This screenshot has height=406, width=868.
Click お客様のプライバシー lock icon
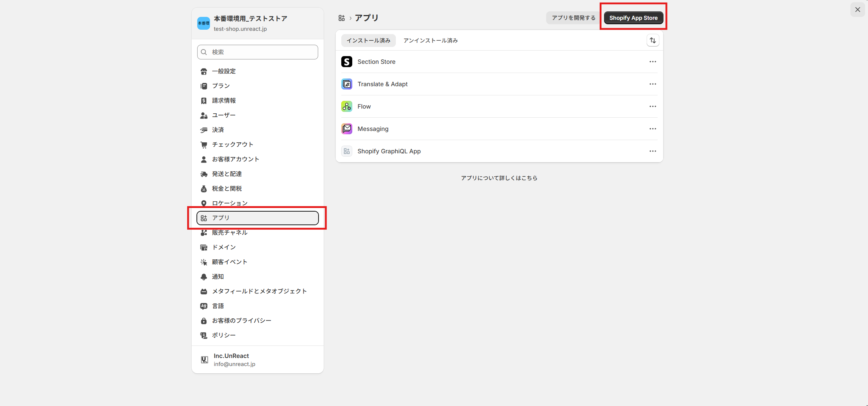pyautogui.click(x=204, y=321)
